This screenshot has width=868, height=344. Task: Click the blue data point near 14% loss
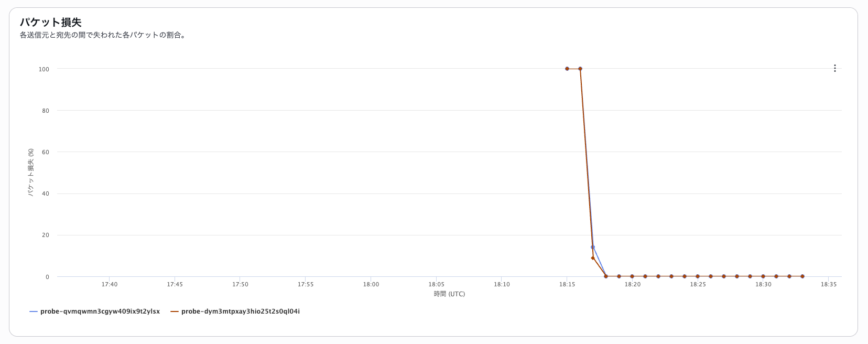coord(593,247)
